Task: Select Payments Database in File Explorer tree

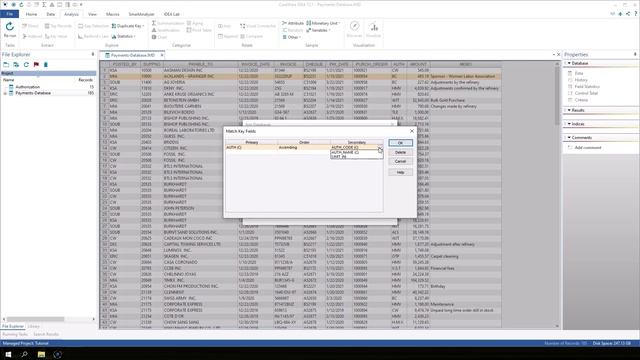Action: (33, 93)
